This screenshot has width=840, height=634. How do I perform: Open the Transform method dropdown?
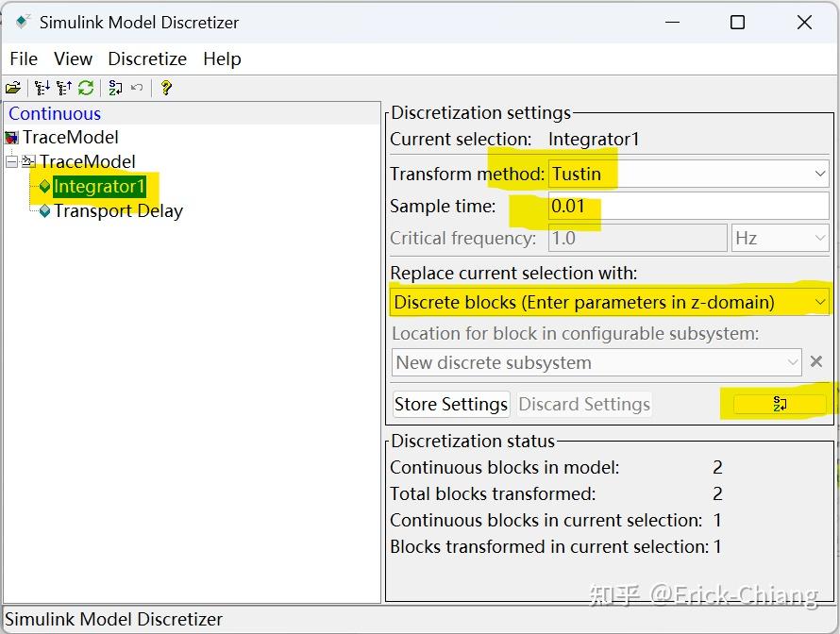[688, 174]
